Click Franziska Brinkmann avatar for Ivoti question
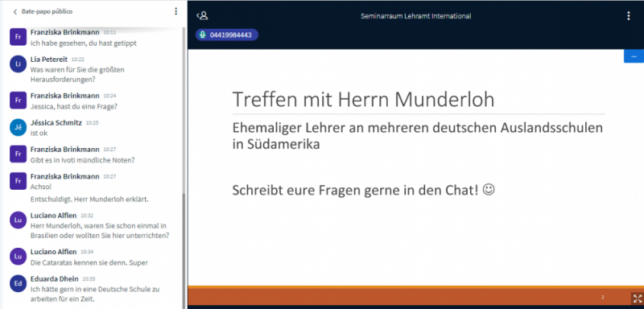 click(x=18, y=154)
